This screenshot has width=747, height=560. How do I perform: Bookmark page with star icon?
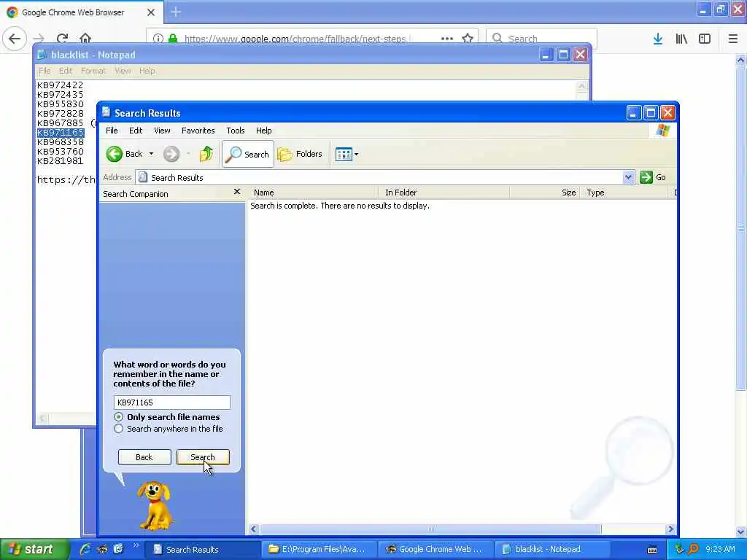pos(468,38)
